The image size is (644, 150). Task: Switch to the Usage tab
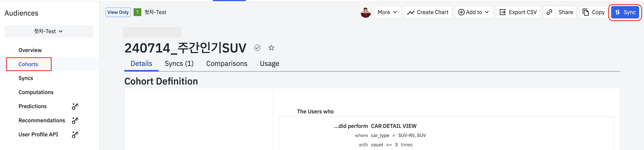click(x=269, y=64)
